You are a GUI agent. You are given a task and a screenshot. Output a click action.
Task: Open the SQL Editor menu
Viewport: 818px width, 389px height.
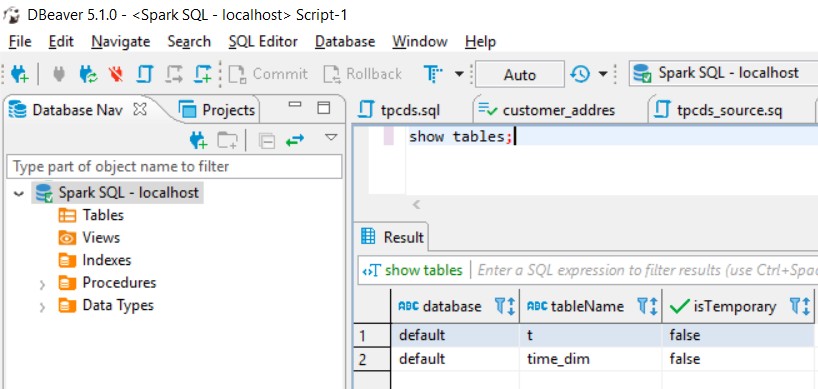click(263, 42)
